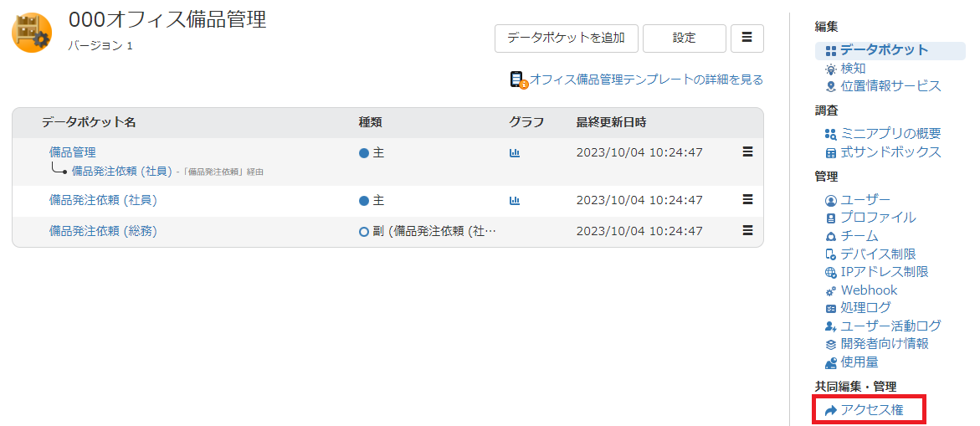Open ミニアプリの概要 in the sidebar
The image size is (980, 426).
890,134
